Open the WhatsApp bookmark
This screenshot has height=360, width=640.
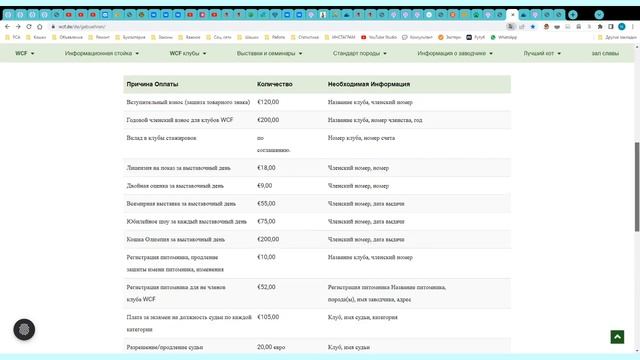[504, 37]
